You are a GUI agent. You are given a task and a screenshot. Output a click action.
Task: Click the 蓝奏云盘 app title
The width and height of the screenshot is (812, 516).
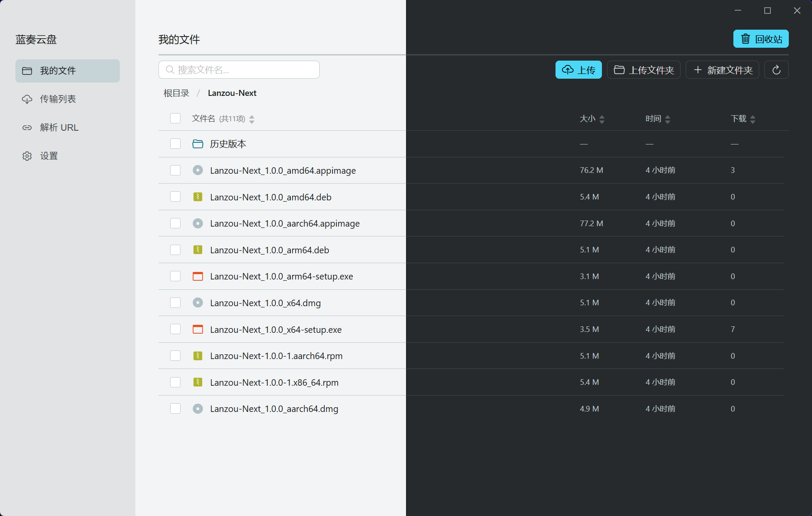[36, 40]
